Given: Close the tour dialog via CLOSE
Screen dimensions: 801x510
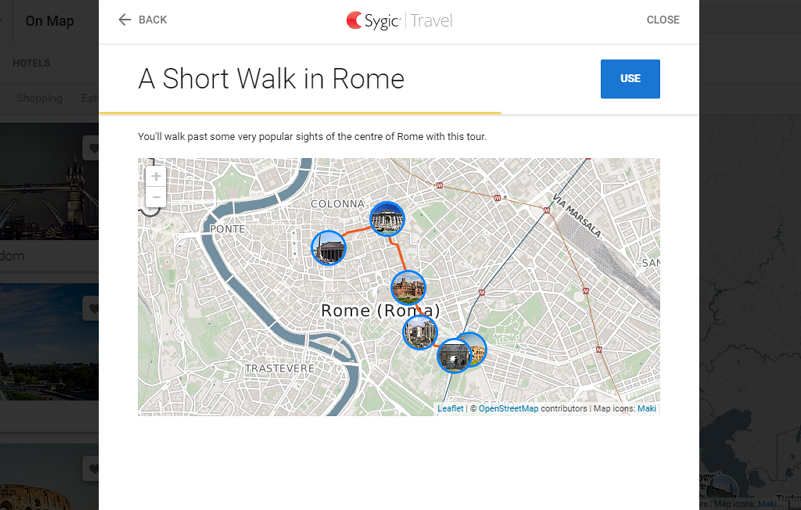Looking at the screenshot, I should pos(662,20).
